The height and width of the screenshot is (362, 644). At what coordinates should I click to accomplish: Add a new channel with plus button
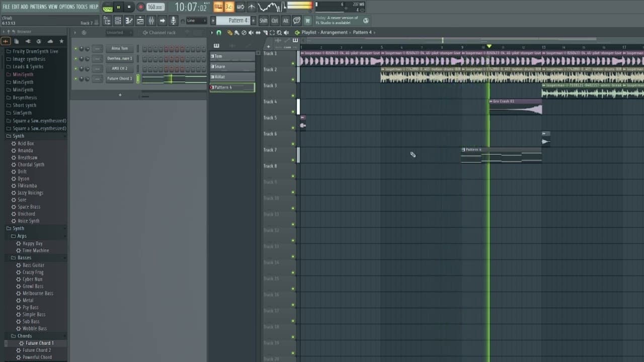[x=120, y=95]
